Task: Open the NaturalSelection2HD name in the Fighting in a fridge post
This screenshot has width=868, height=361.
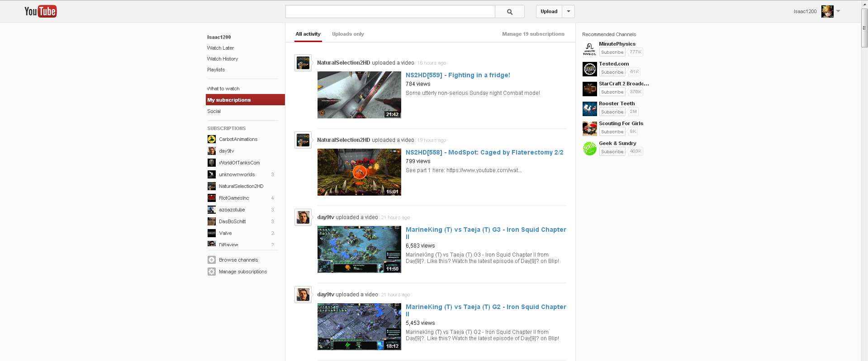Action: 343,63
